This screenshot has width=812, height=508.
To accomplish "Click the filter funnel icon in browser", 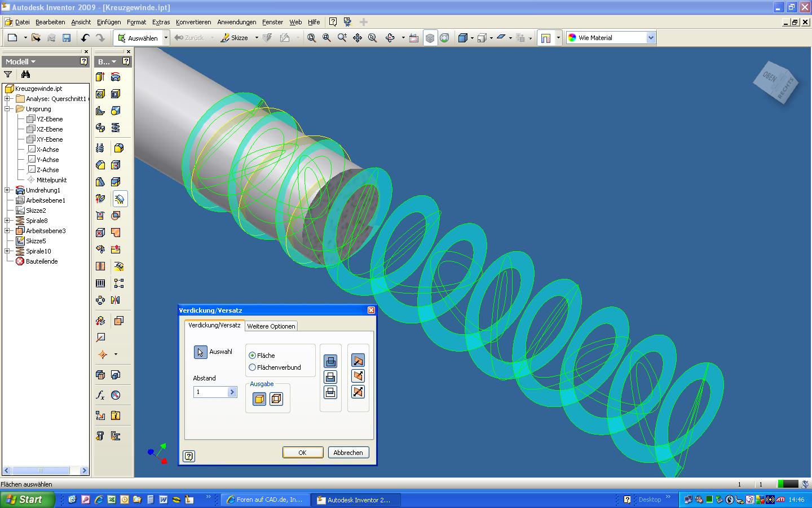I will click(x=8, y=75).
